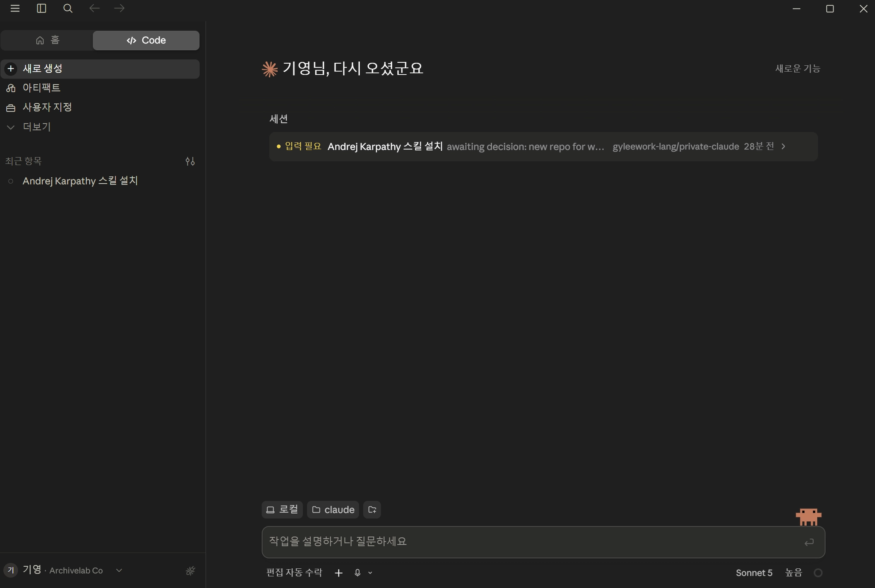Open the hamburger menu icon

pyautogui.click(x=15, y=9)
